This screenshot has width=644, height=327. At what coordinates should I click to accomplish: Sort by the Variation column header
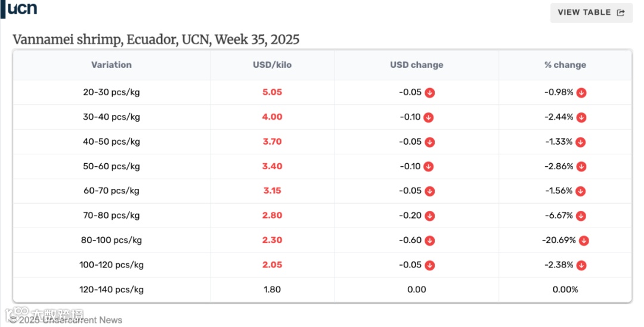pos(112,65)
